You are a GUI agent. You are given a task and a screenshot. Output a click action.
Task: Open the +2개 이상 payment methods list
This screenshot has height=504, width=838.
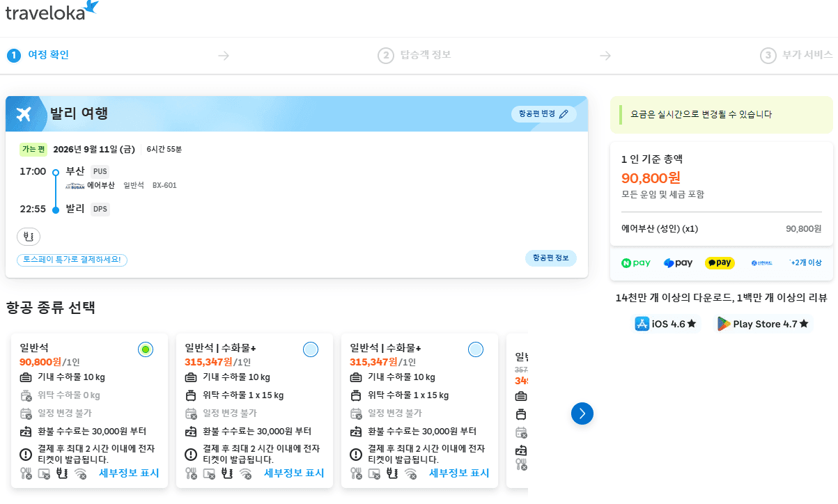point(805,263)
